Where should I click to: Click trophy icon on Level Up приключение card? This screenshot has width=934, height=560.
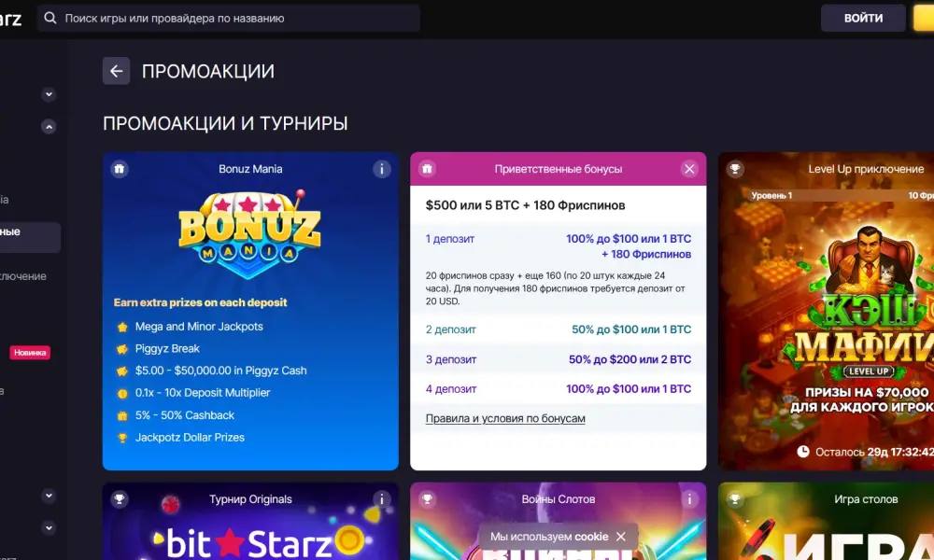(x=735, y=169)
